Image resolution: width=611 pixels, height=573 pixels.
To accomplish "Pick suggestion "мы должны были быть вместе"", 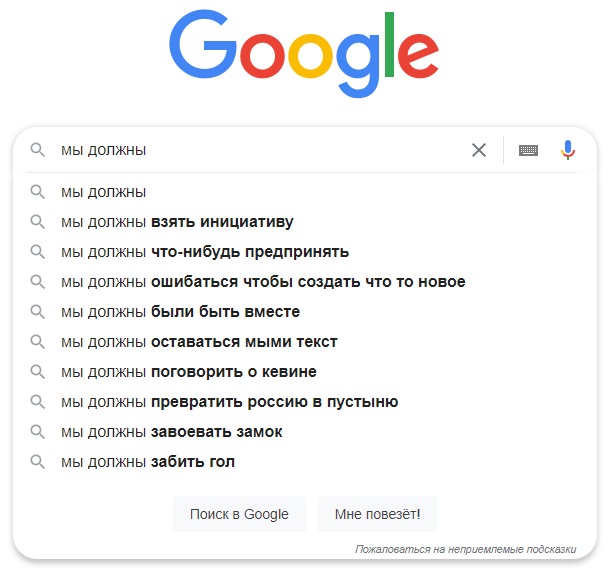I will [180, 312].
